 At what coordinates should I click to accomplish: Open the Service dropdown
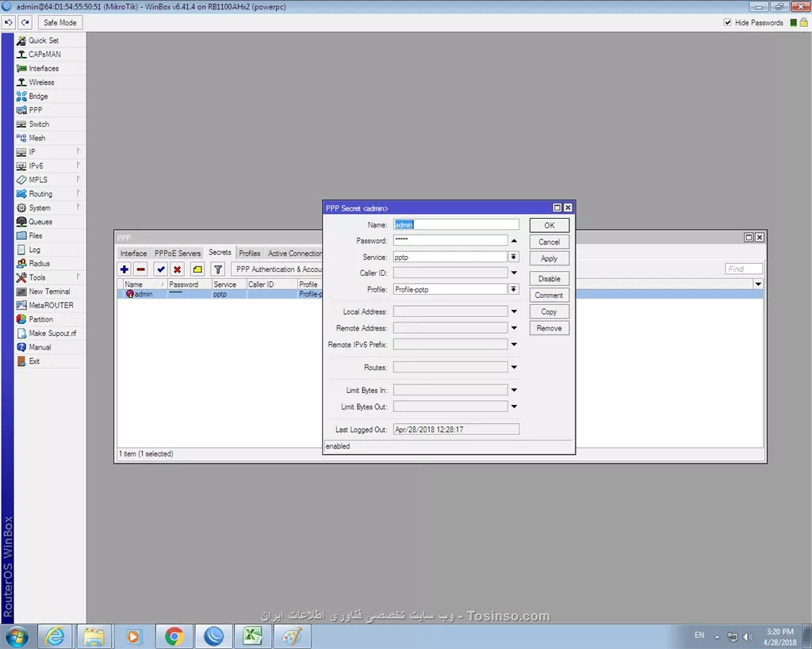[513, 258]
